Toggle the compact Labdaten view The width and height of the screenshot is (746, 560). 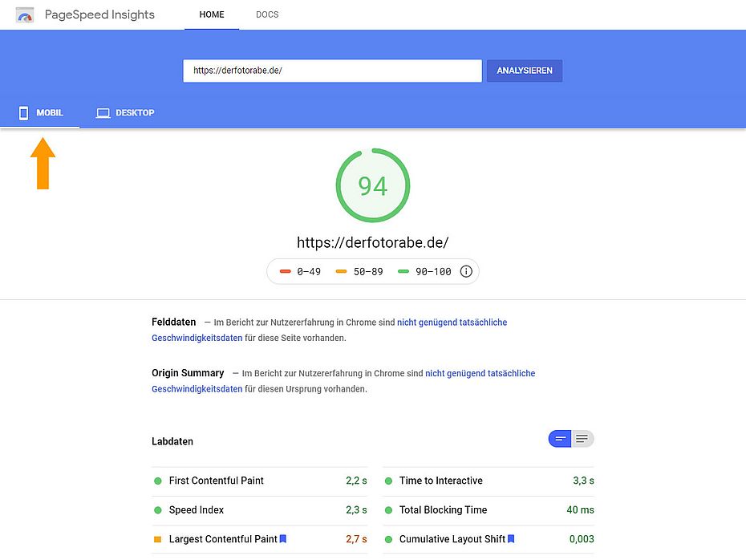click(x=561, y=438)
